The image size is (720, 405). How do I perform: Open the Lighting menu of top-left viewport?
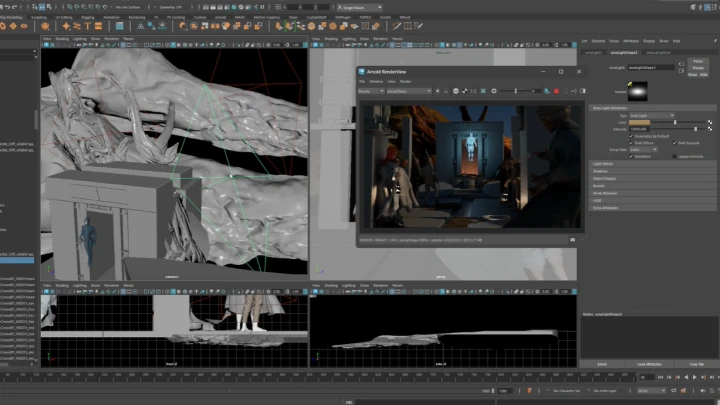click(79, 39)
